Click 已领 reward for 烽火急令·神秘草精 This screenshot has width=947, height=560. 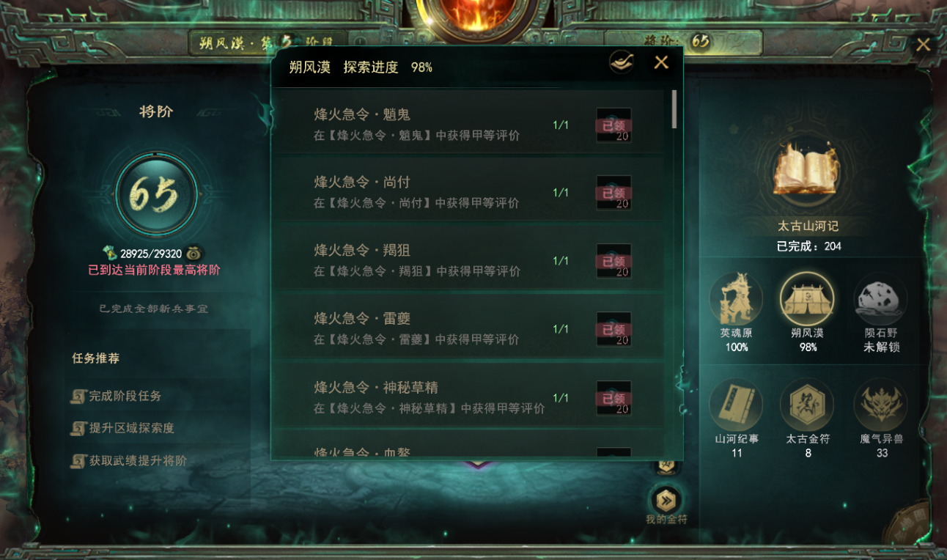613,398
